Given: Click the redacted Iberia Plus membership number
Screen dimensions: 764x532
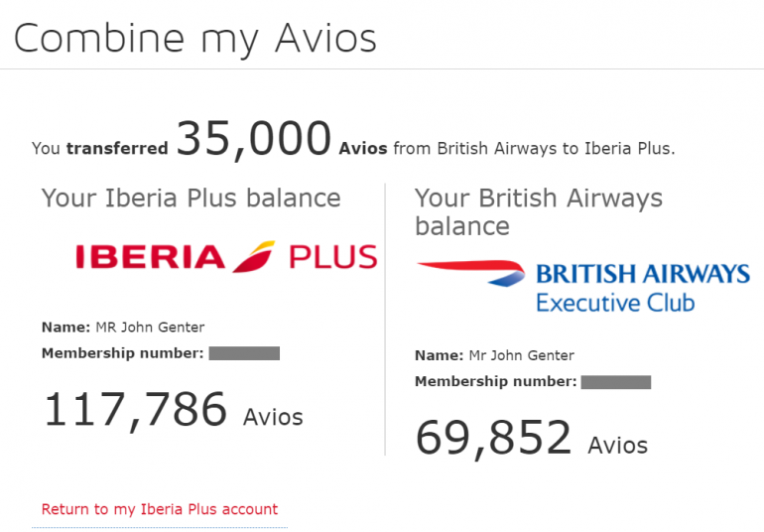Looking at the screenshot, I should click(x=244, y=352).
